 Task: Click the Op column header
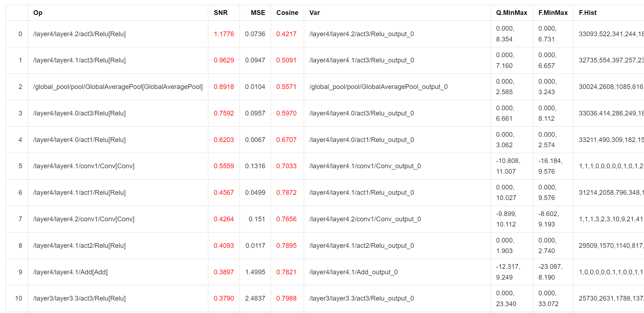click(38, 13)
